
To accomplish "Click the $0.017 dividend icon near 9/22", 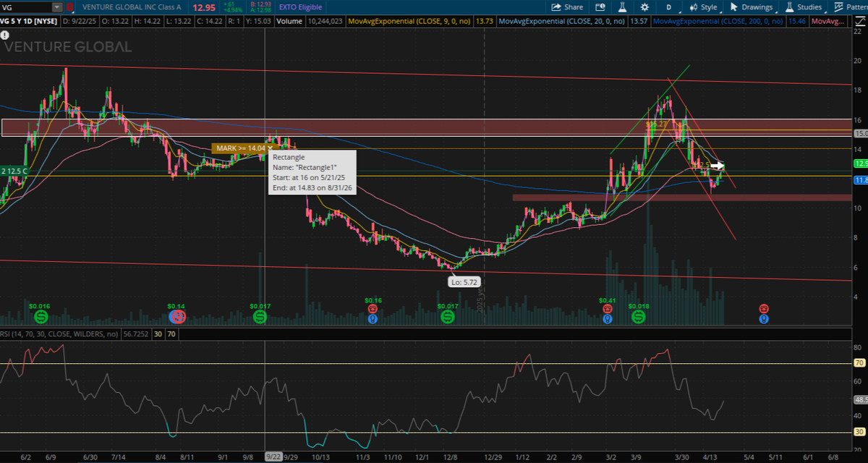I will (260, 317).
